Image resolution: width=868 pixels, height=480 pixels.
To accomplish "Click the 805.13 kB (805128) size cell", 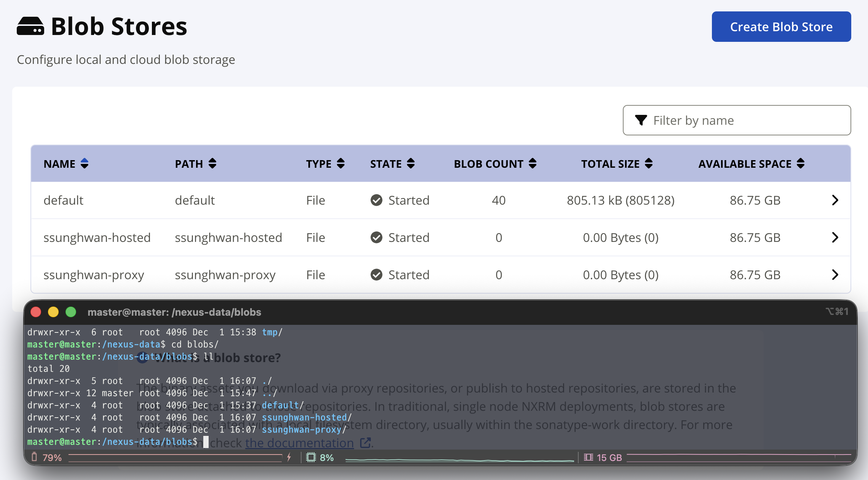I will pyautogui.click(x=621, y=200).
